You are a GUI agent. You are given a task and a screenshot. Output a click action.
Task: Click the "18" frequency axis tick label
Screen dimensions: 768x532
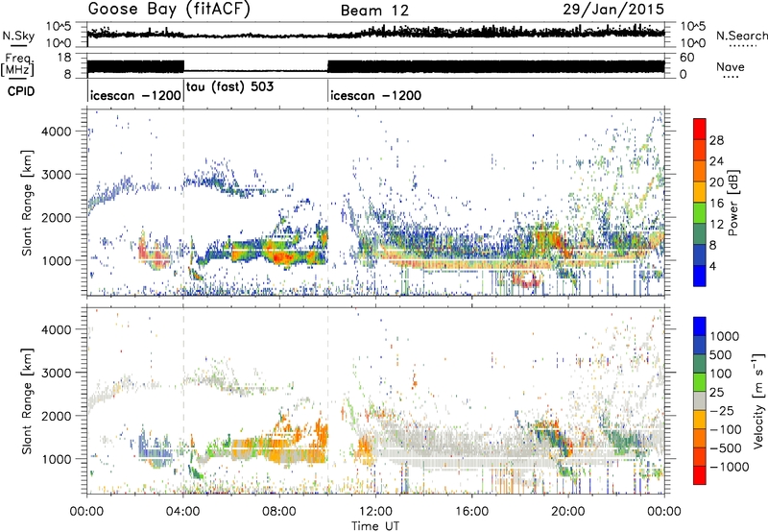pyautogui.click(x=64, y=58)
